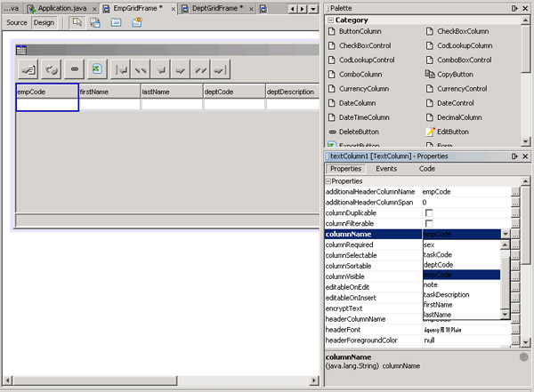Viewport: 534px width, 392px height.
Task: Choose taskCode from the columnName list
Action: [438, 254]
